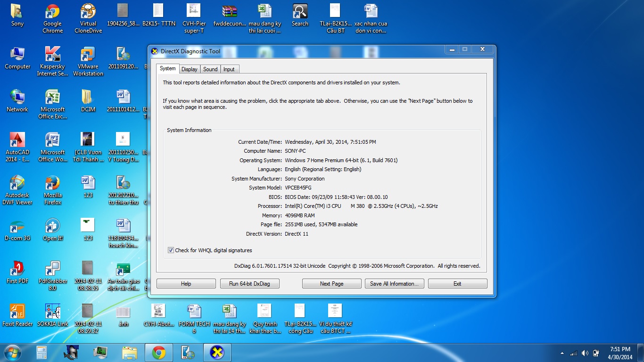Select the Kaspersky Internet Security shortcut
Image resolution: width=644 pixels, height=362 pixels.
click(x=53, y=61)
